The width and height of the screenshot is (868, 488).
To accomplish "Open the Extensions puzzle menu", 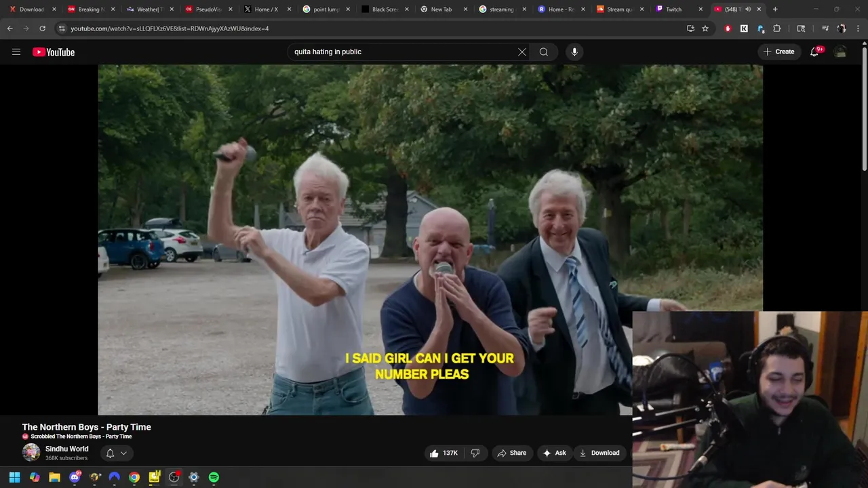I will (777, 28).
